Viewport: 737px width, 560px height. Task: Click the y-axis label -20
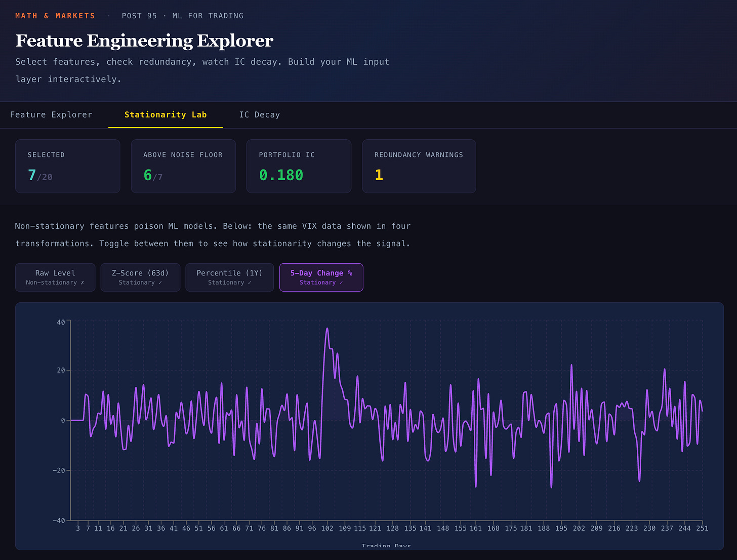click(59, 470)
